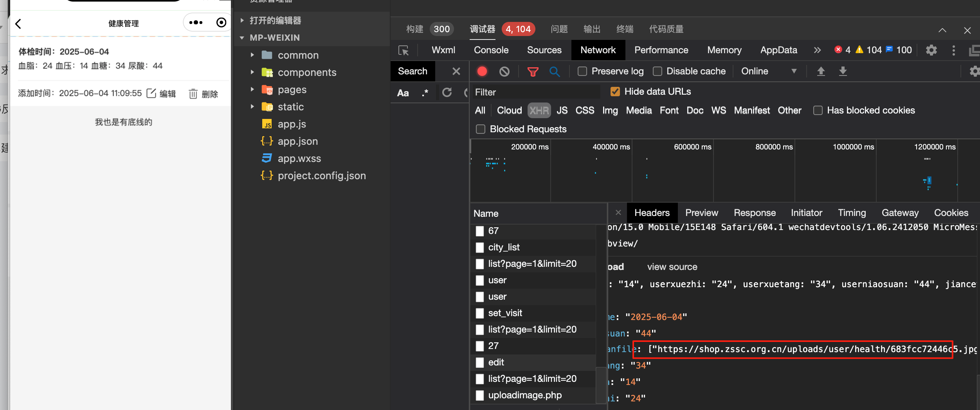Viewport: 980px width, 410px height.
Task: Click the 编辑 edit icon
Action: click(x=151, y=93)
